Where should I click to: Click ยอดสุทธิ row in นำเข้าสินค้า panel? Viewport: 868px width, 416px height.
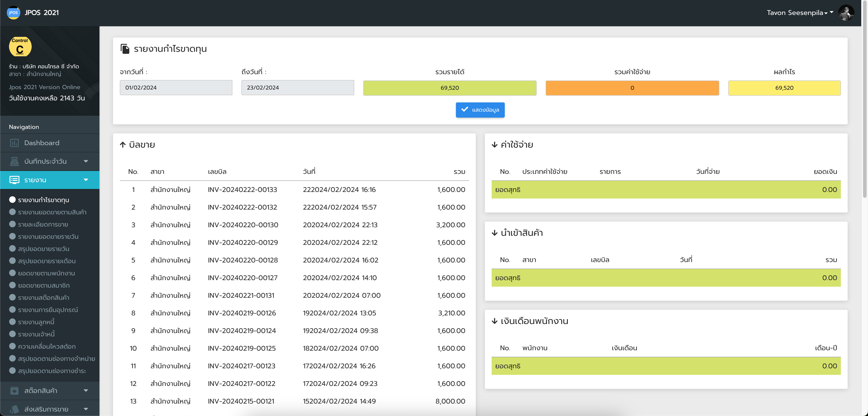pos(666,278)
